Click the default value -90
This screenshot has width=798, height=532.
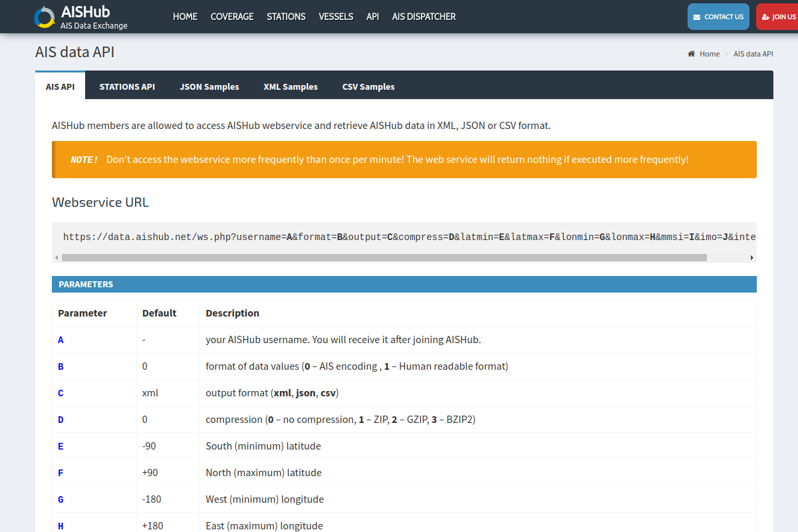coord(149,446)
